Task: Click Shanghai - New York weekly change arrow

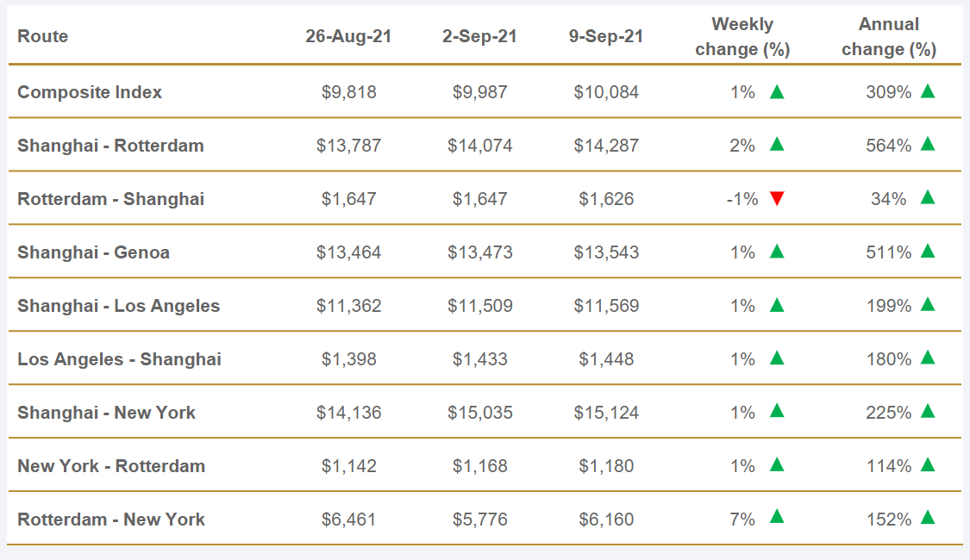Action: pos(777,410)
